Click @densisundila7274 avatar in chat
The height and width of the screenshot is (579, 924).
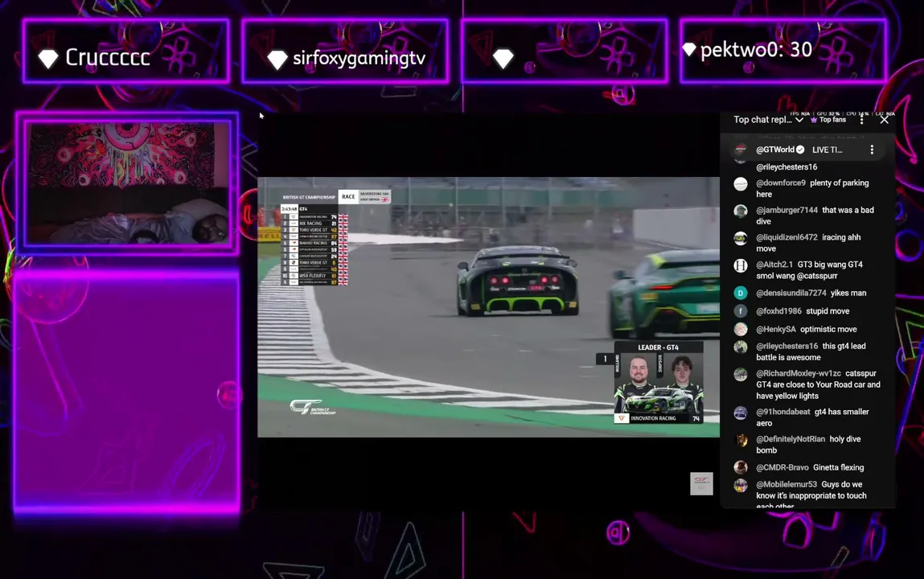coord(741,293)
